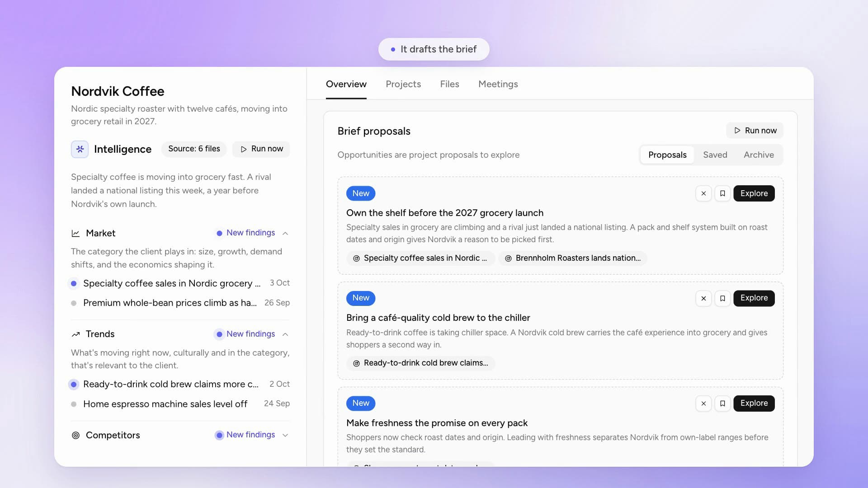Screen dimensions: 868x488
Task: Explore the freshness promise proposal
Action: 754,404
